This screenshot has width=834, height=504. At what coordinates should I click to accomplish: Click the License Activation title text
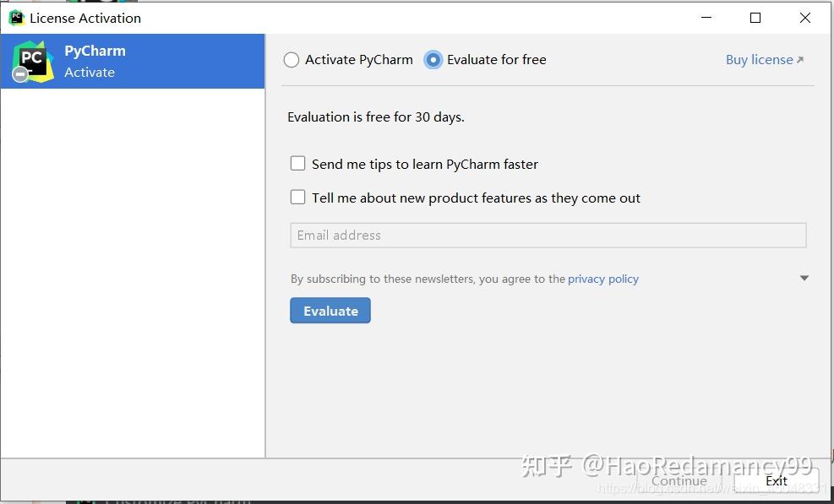click(85, 18)
